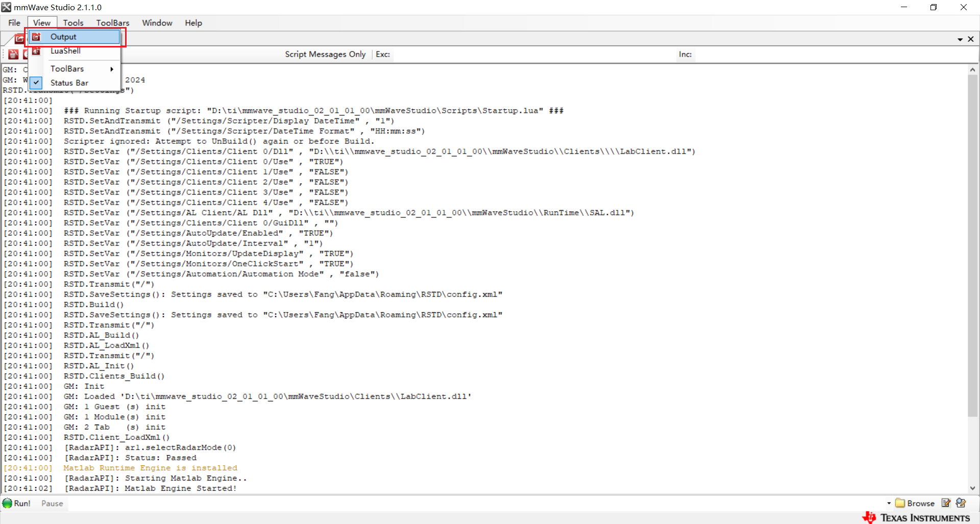Run the script with Run! button
The image size is (980, 524).
pyautogui.click(x=16, y=503)
